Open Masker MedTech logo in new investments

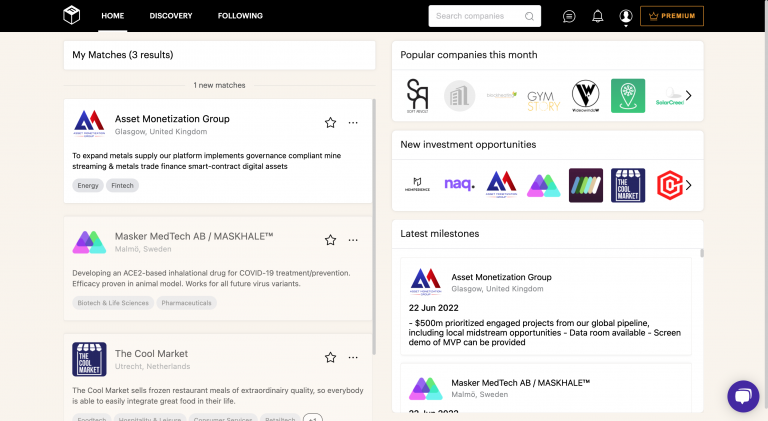pos(544,186)
